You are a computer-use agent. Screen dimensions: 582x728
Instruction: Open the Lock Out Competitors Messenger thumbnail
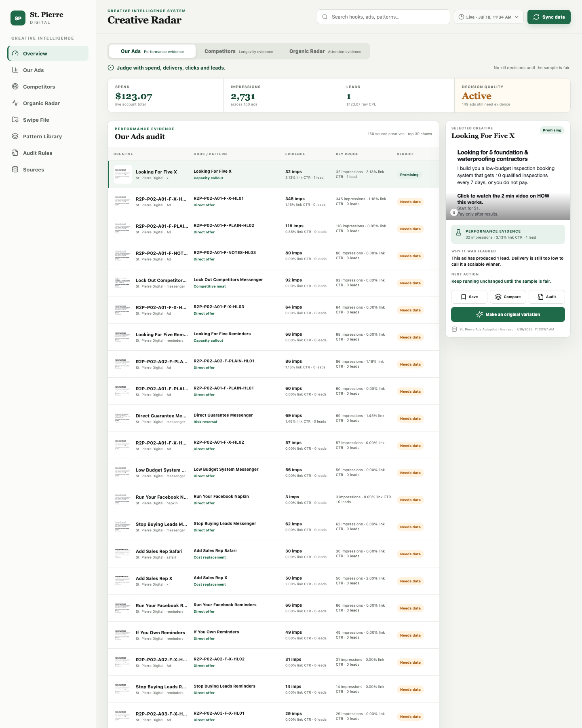[123, 283]
